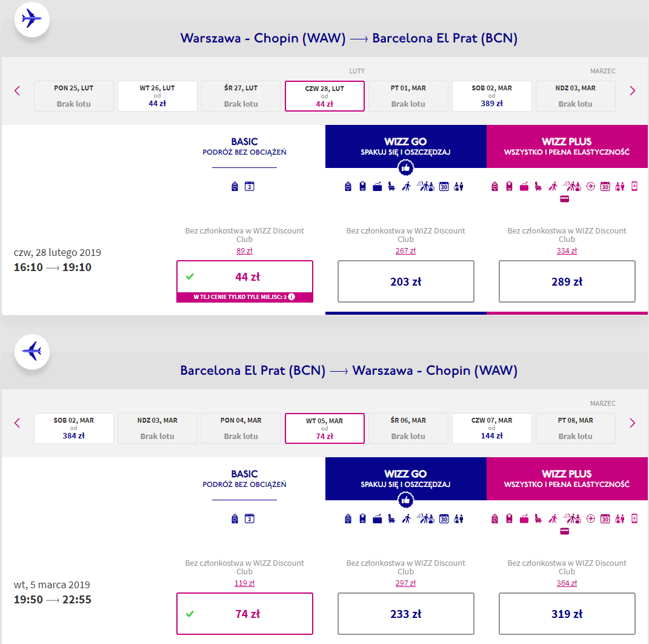Open the return WIZZ PLUS column header
This screenshot has height=644, width=649.
tap(567, 478)
